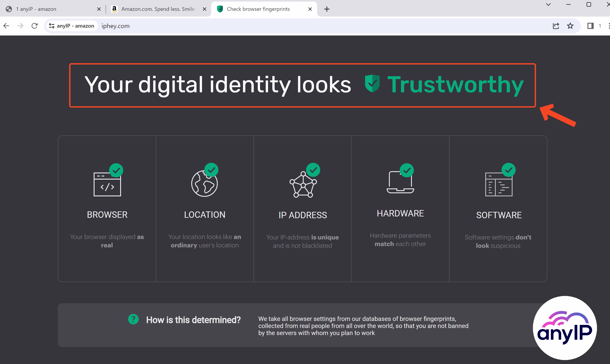Open the tab search dropdown chevron

click(x=548, y=4)
